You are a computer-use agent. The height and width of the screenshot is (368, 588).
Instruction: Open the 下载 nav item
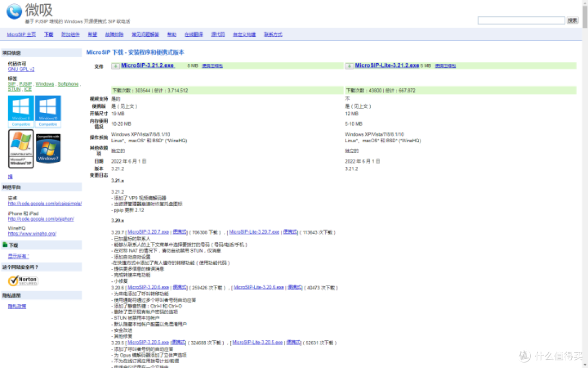(48, 34)
